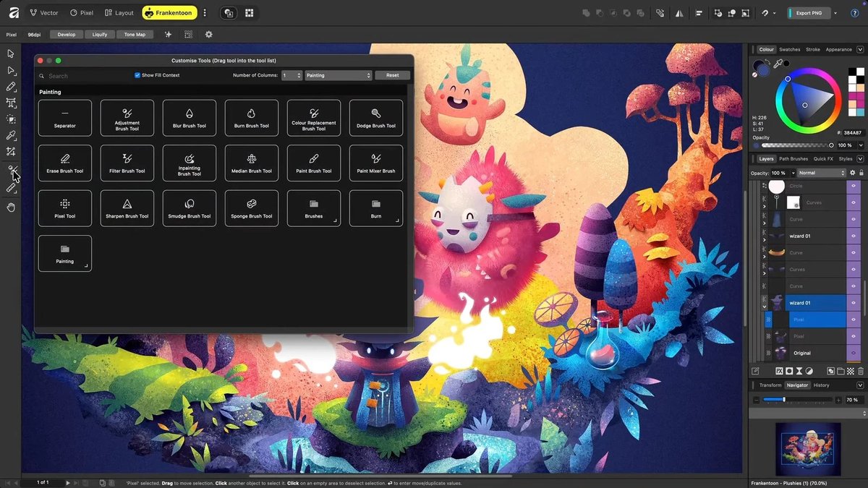Select the Smudge Brush Tool tile
Viewport: 868px width, 488px height.
pyautogui.click(x=190, y=208)
